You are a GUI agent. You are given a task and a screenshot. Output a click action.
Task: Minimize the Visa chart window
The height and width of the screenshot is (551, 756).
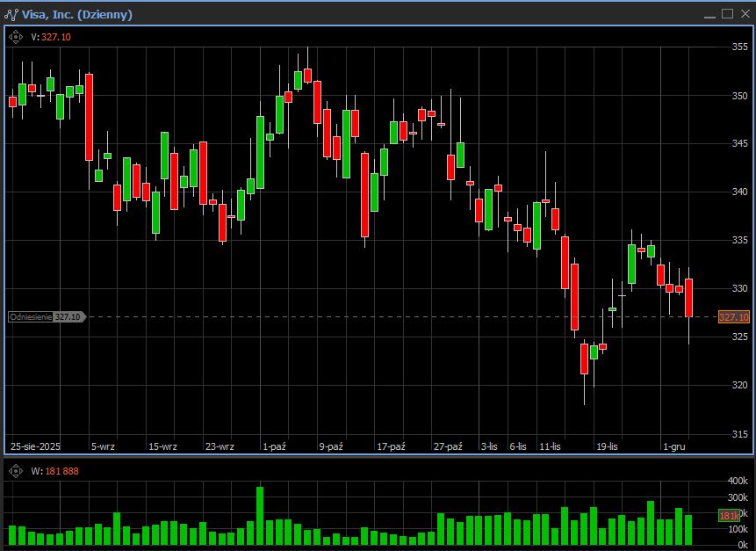coord(709,13)
